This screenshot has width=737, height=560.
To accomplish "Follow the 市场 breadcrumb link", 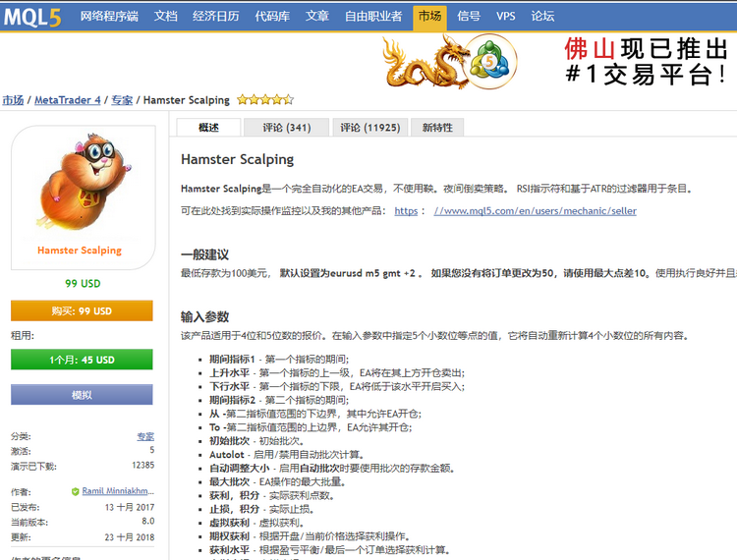I will click(x=13, y=100).
